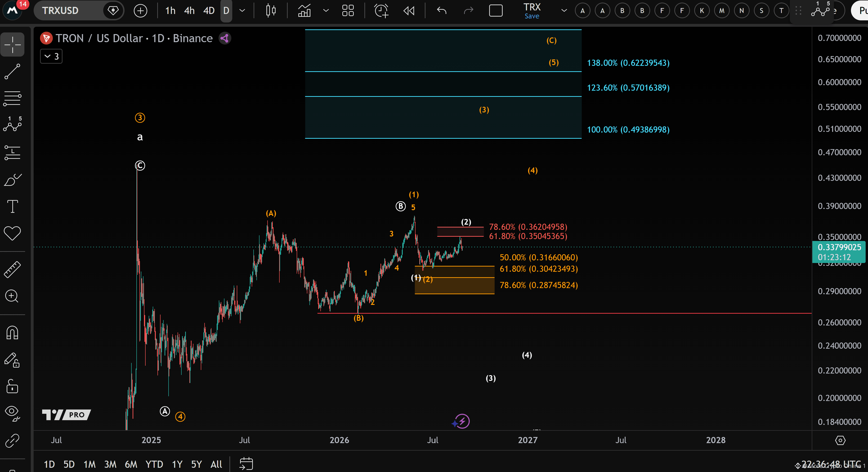Select the trend line drawing tool
Screen dimensions: 868x472
point(13,71)
